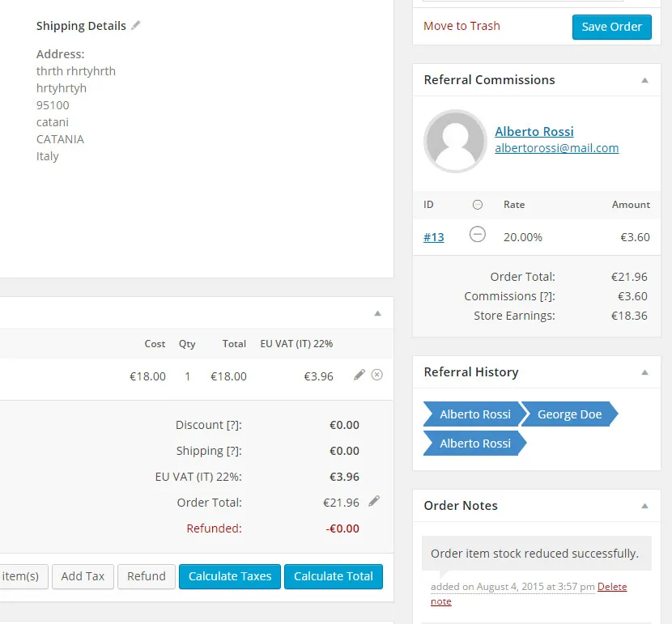This screenshot has width=672, height=624.
Task: Collapse the Referral Commissions panel
Action: (645, 80)
